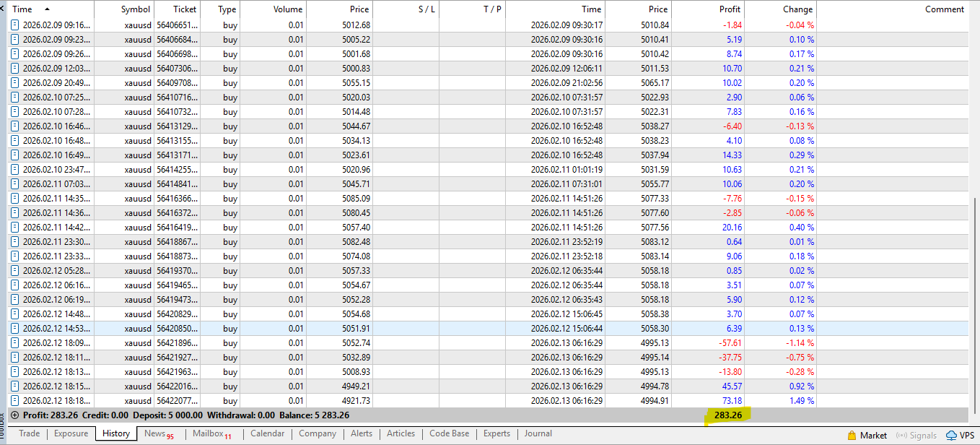Select the close time 2026.02.09 12:06:11
This screenshot has width=980, height=445.
[566, 68]
